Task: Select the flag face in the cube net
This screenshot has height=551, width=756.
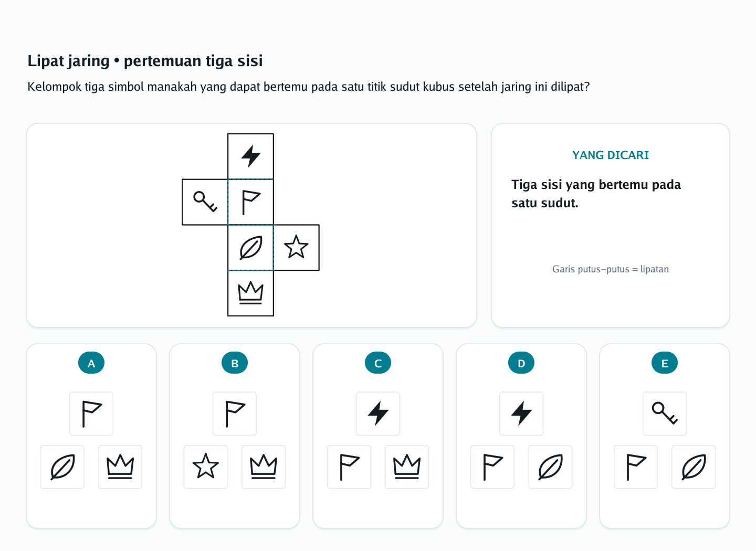Action: click(x=250, y=202)
